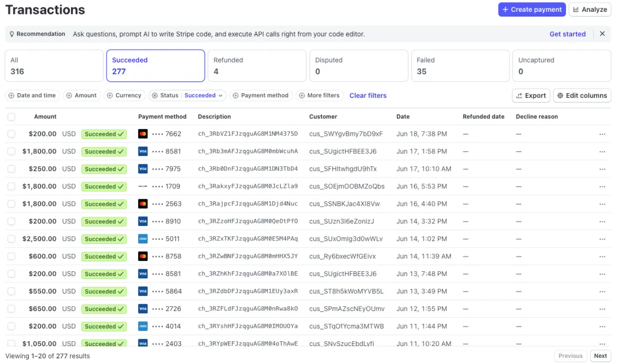This screenshot has width=618, height=364.
Task: Check the box for the $200.00 Jun 18 payment
Action: (x=11, y=134)
